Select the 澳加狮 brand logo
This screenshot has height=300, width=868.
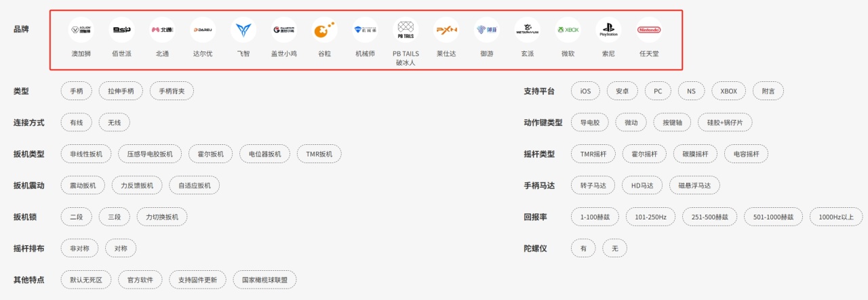pos(81,30)
